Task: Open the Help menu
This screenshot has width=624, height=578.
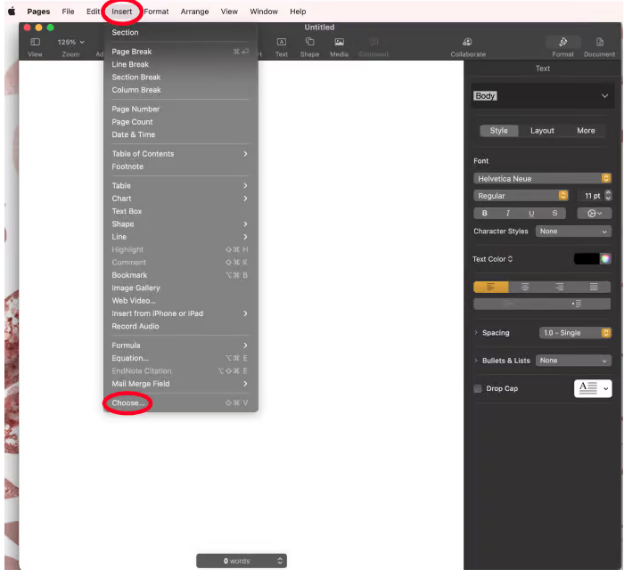Action: [x=298, y=12]
